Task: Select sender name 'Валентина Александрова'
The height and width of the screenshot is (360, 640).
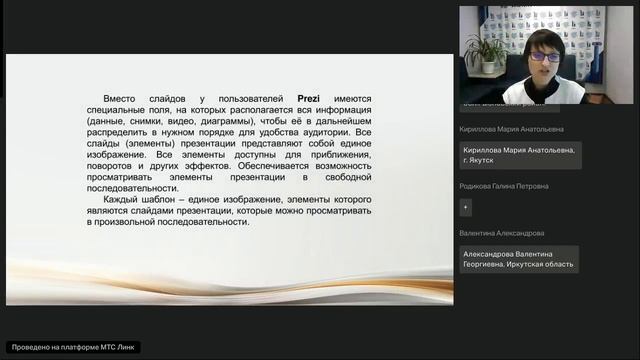Action: point(502,233)
